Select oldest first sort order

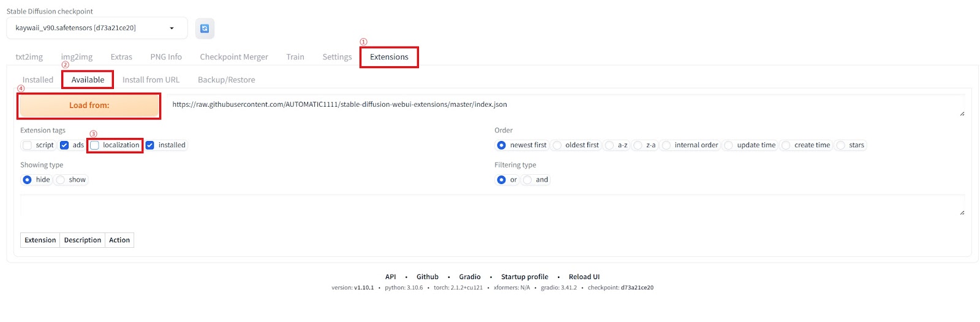coord(557,145)
